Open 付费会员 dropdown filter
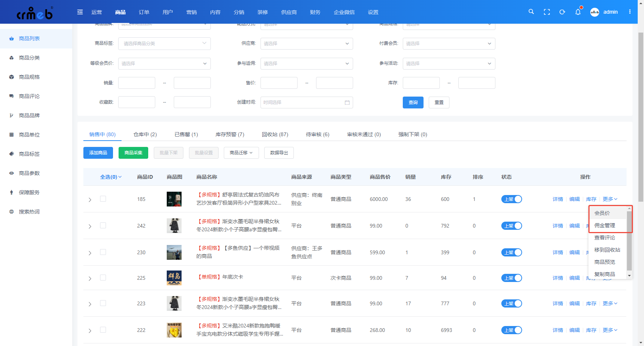 pos(449,44)
